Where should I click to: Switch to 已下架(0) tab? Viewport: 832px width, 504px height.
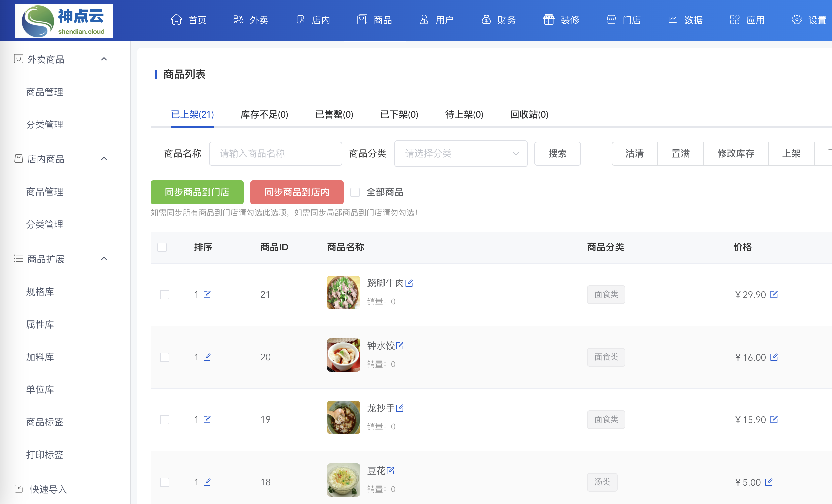tap(399, 115)
